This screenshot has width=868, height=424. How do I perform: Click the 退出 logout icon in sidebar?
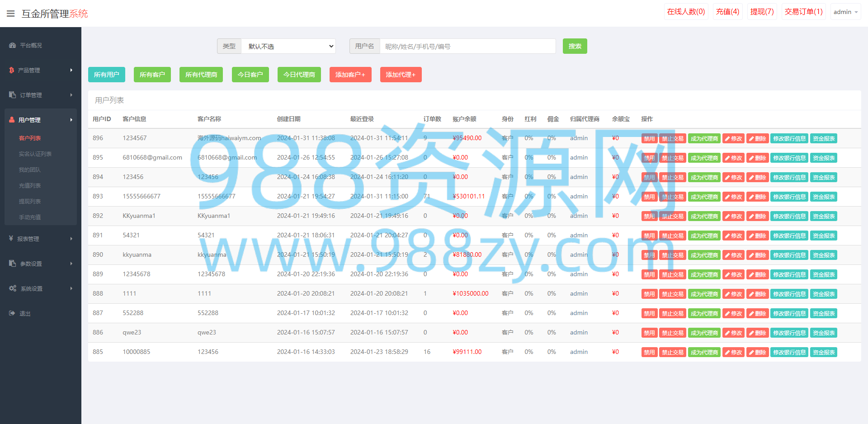point(12,313)
